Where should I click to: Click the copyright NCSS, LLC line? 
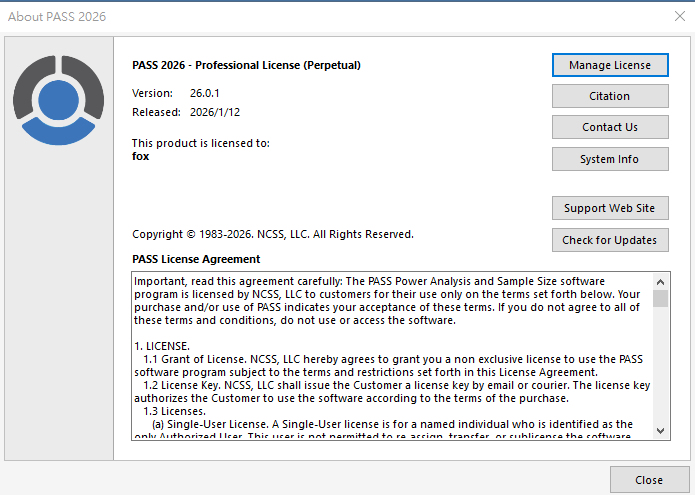(x=273, y=234)
